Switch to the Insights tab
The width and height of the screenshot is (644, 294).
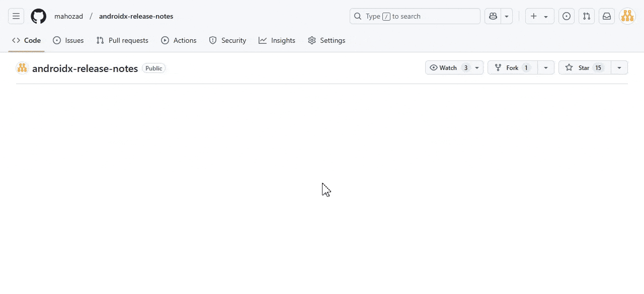(277, 40)
